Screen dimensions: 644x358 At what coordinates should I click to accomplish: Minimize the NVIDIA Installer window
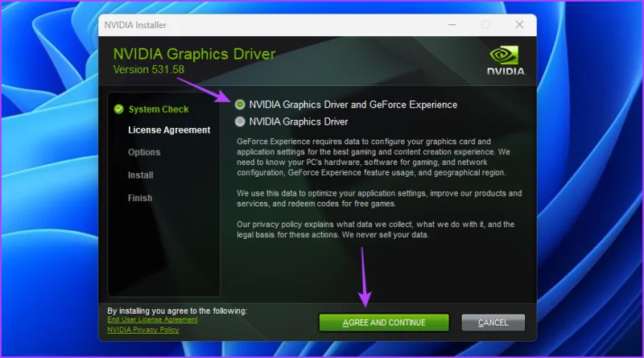452,25
